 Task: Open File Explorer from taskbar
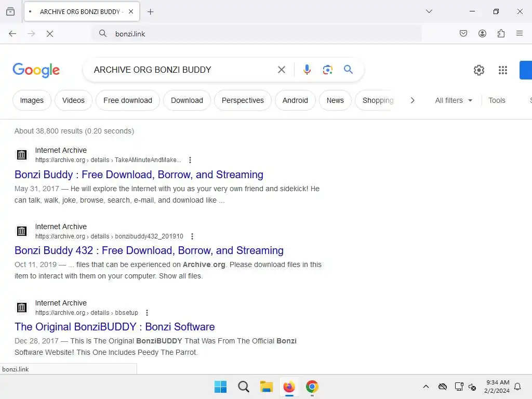[x=267, y=387]
